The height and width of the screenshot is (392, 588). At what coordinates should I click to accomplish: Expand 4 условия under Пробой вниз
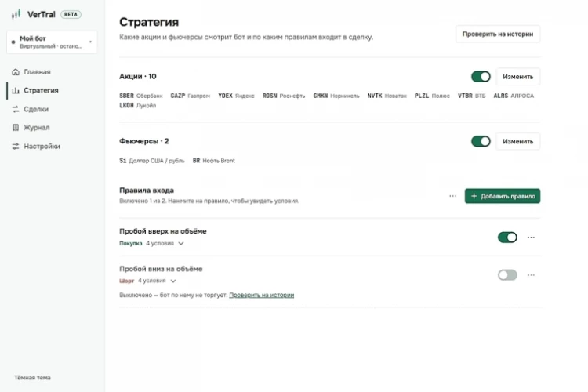tap(157, 281)
